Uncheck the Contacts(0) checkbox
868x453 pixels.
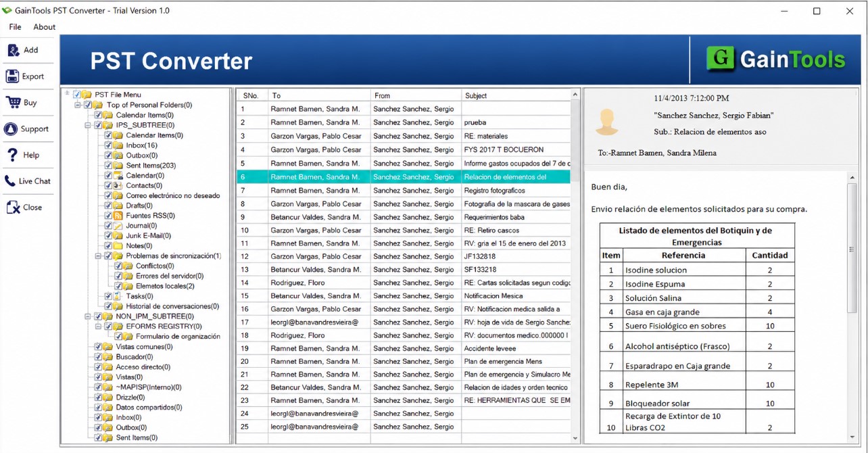(108, 185)
